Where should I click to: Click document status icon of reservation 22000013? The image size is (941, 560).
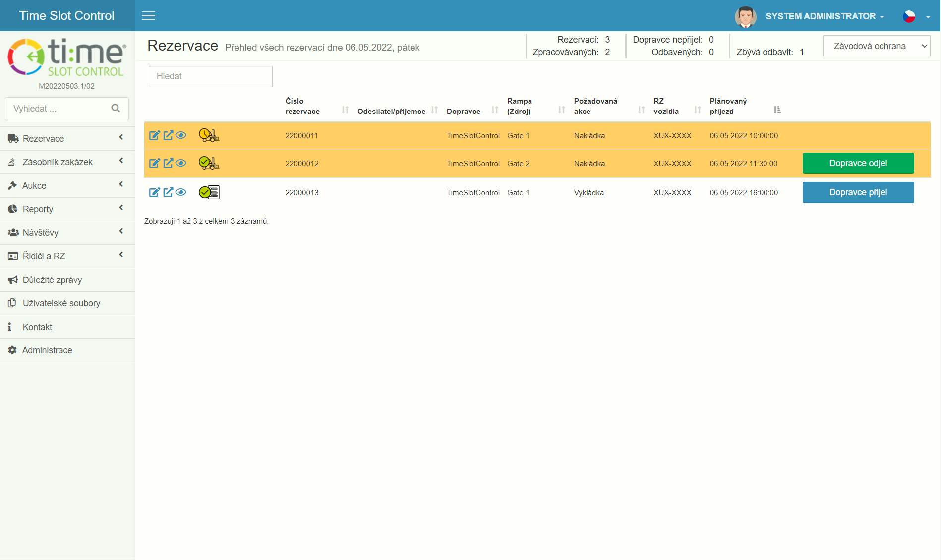coord(209,192)
